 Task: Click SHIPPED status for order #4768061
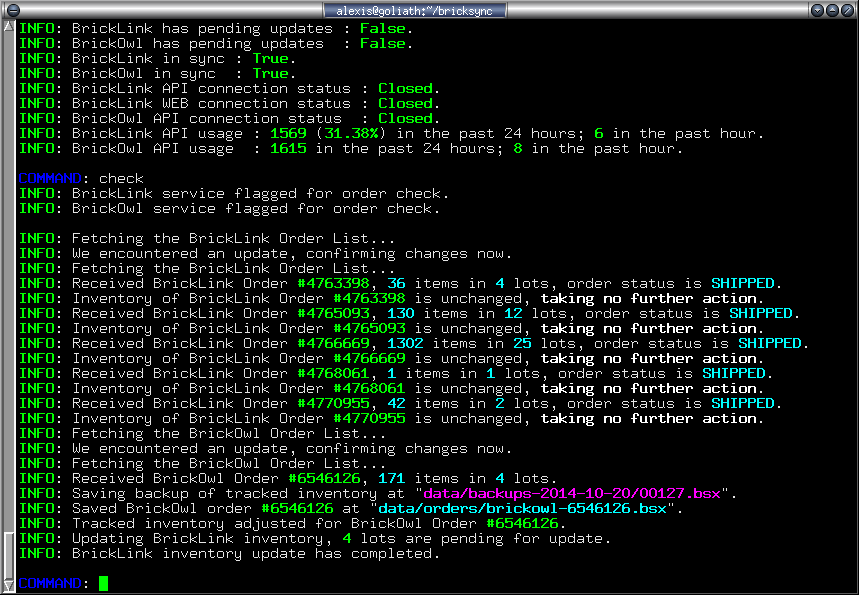tap(734, 373)
